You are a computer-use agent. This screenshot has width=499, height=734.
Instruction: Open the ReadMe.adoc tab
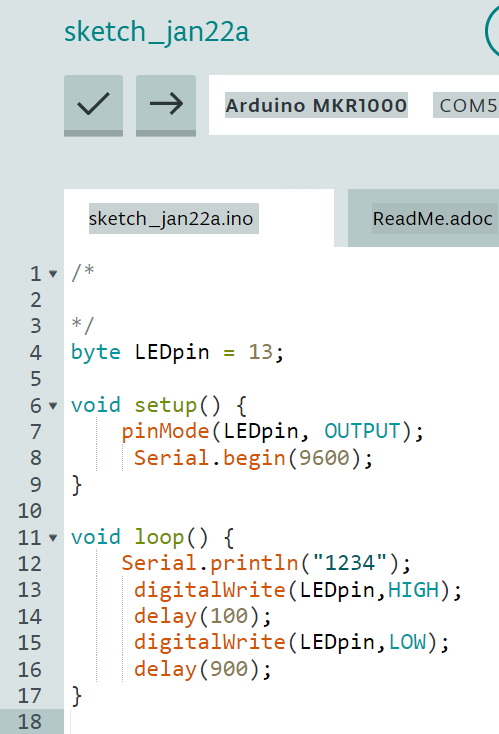pos(433,219)
